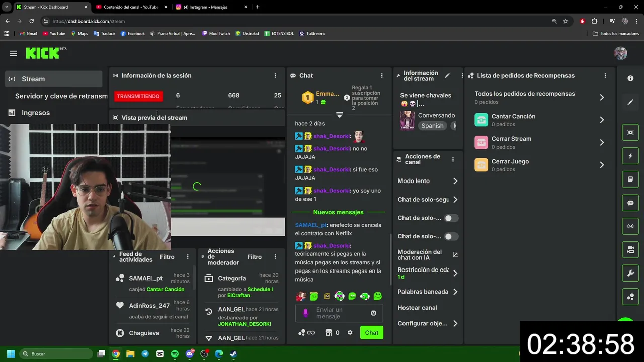Image resolution: width=644 pixels, height=362 pixels.
Task: Open chat settings gear icon
Action: click(350, 332)
